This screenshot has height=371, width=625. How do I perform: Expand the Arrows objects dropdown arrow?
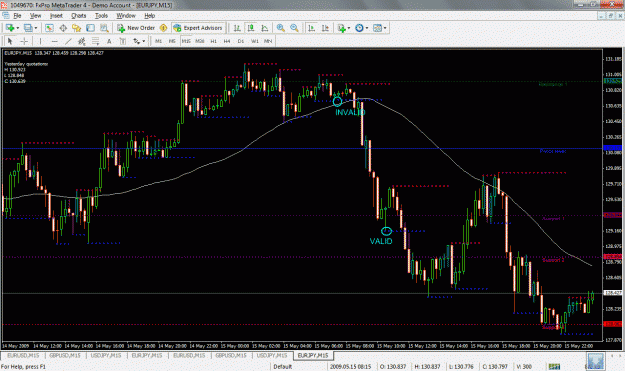[143, 41]
